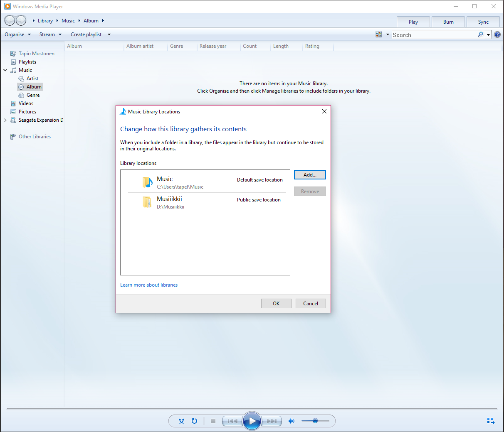Sort by the Length column header

tap(287, 46)
